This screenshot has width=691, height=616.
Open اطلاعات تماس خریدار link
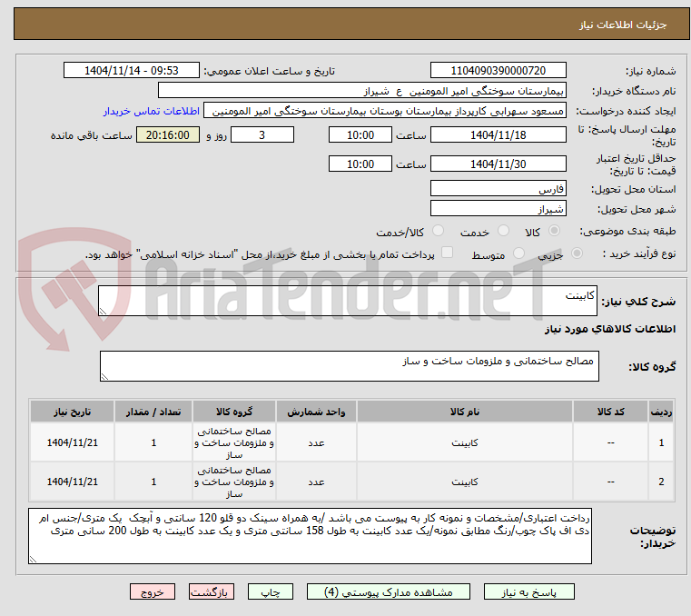click(151, 111)
